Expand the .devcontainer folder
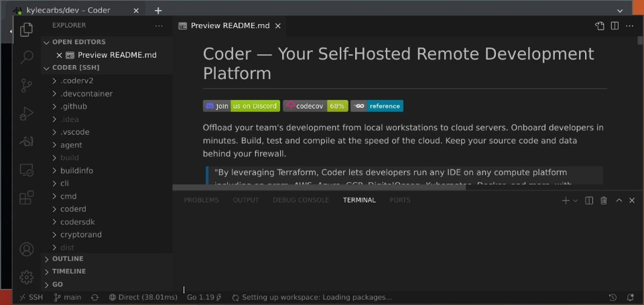644x305 pixels. point(107,94)
